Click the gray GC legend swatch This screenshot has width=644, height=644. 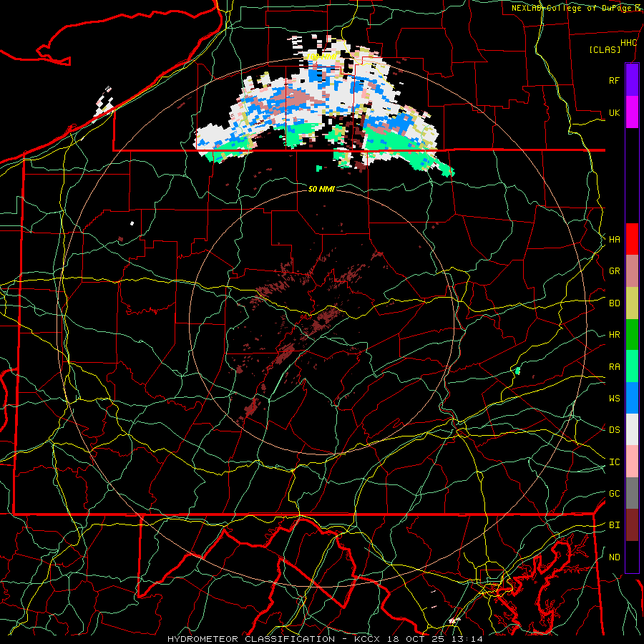coord(632,493)
